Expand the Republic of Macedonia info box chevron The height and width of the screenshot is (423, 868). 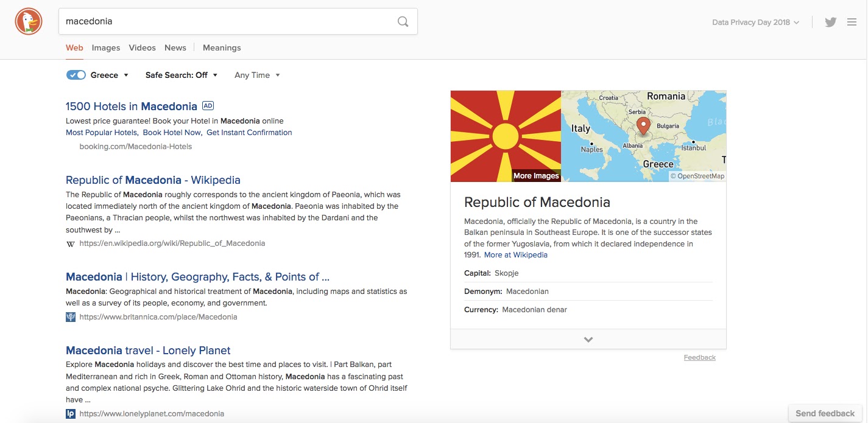tap(588, 340)
